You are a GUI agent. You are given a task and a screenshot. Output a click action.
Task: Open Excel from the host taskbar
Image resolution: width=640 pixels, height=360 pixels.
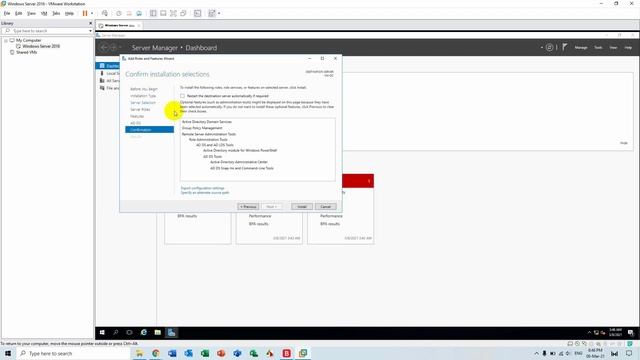point(205,353)
